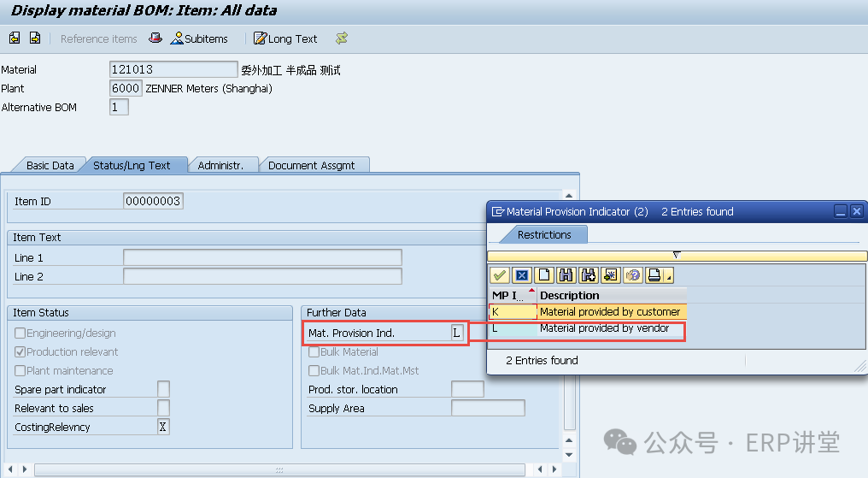This screenshot has width=868, height=478.
Task: Toggle the Production relevant checkbox
Action: (x=21, y=352)
